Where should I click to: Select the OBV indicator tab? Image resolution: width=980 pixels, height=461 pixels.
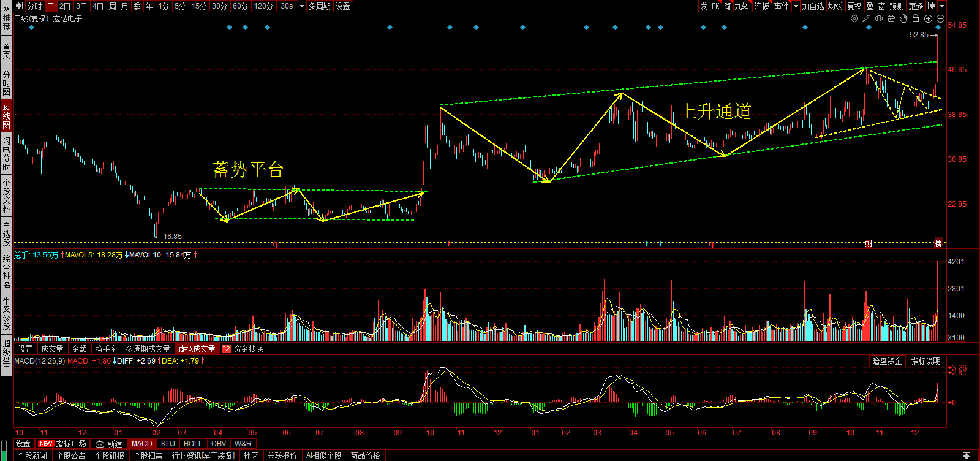(219, 443)
